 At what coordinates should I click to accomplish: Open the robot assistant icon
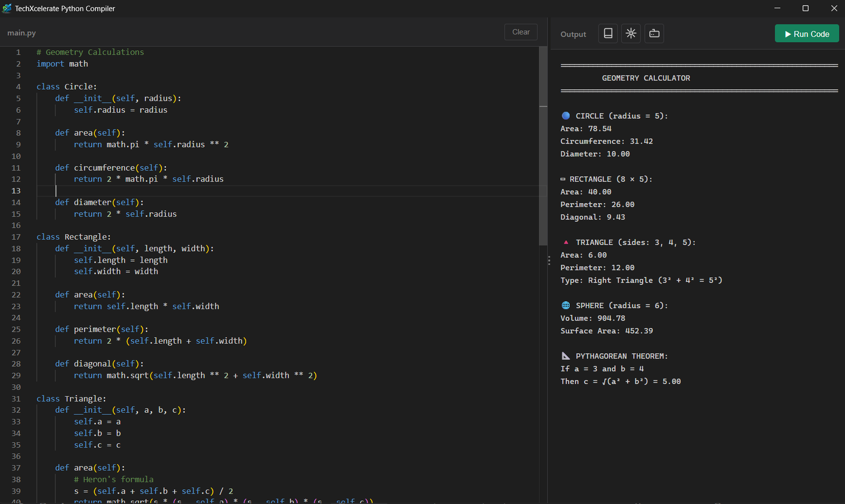654,34
